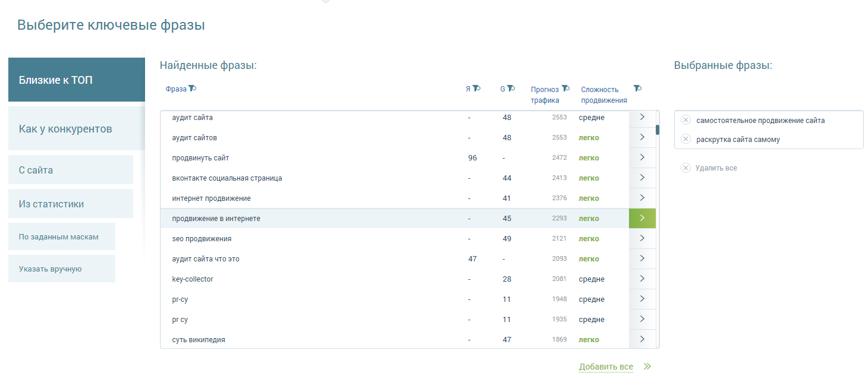Click Добавить все link
This screenshot has height=385, width=868.
tap(606, 367)
